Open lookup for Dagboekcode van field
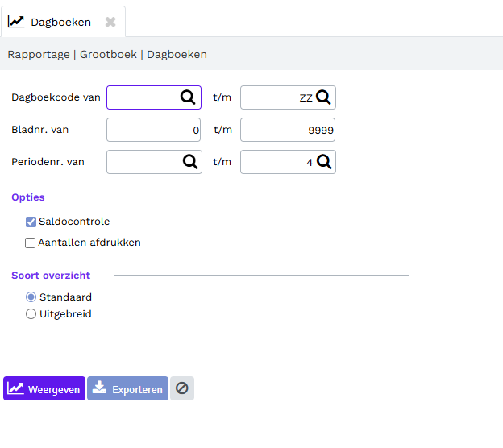The width and height of the screenshot is (503, 448). pos(188,97)
